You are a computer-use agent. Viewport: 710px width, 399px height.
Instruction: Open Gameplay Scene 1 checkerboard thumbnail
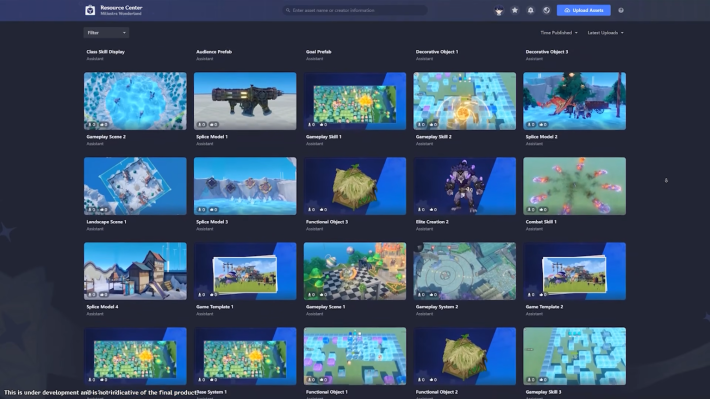(355, 271)
